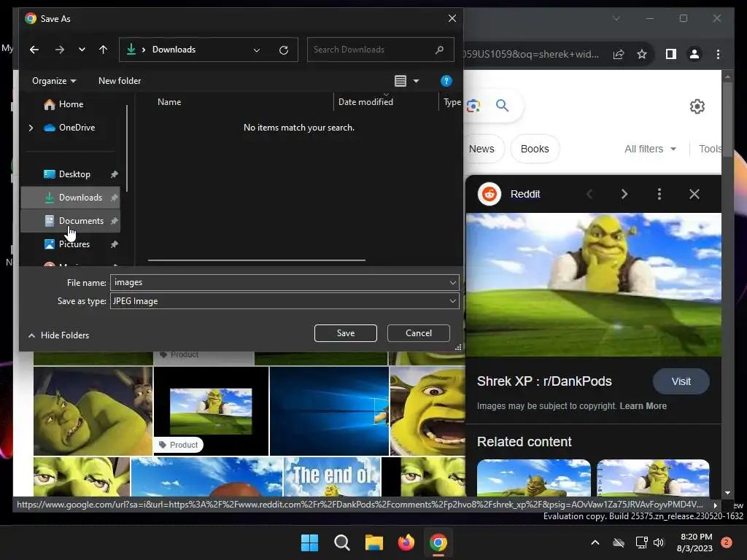Click the File name field

[x=279, y=282]
